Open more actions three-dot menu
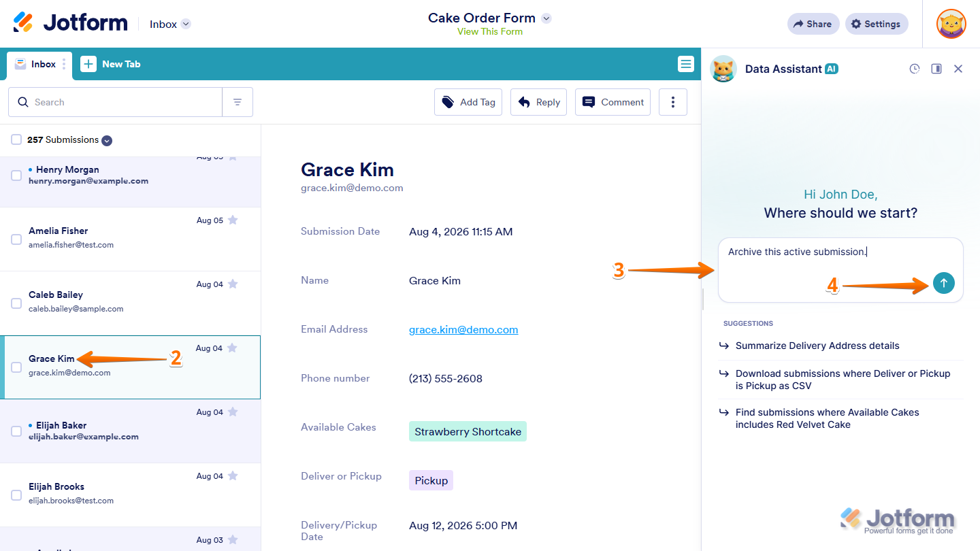The image size is (980, 551). 673,102
